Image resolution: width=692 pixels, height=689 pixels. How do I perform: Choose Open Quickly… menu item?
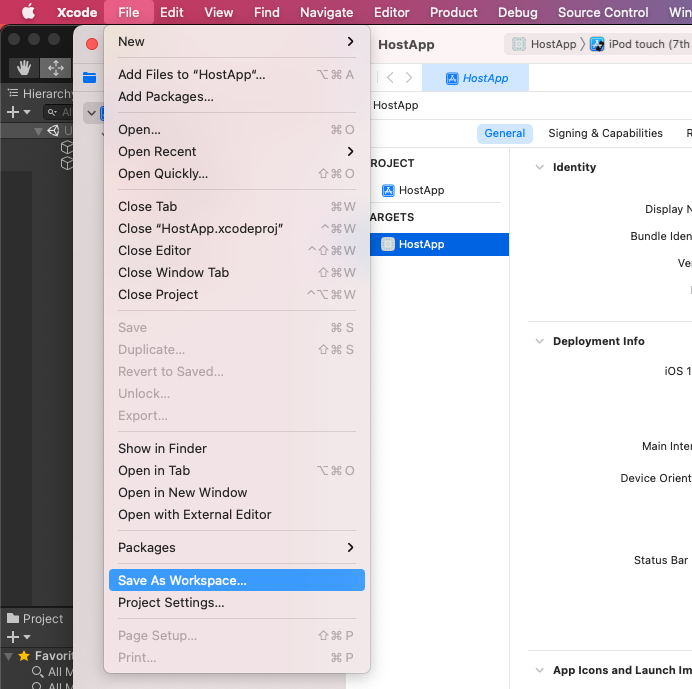[x=237, y=174]
